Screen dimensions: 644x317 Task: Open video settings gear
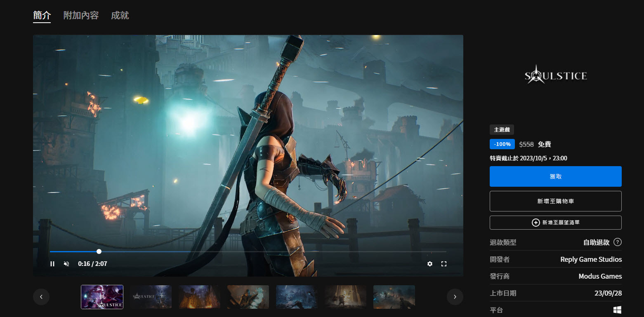point(430,264)
